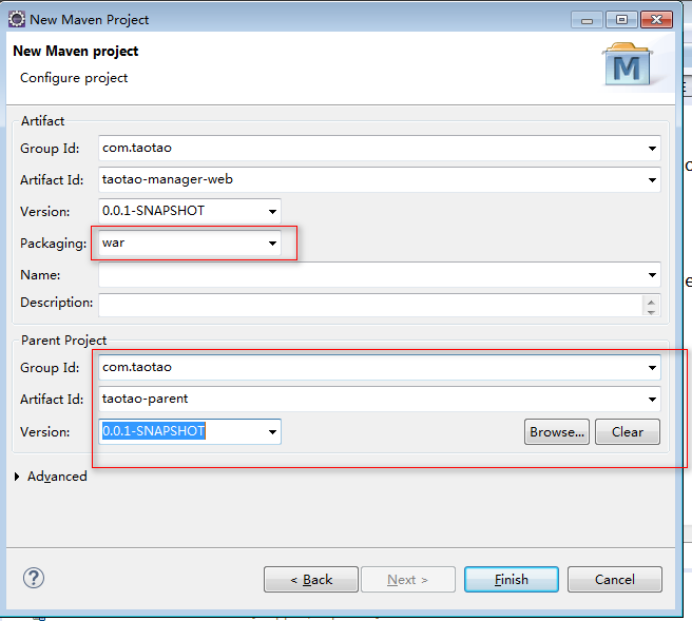Viewport: 692px width, 622px height.
Task: Click the 'Configure project' subtitle text
Action: (x=74, y=78)
